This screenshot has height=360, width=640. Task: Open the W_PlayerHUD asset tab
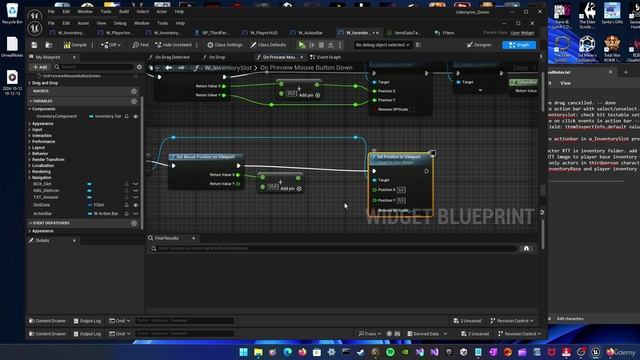point(260,33)
